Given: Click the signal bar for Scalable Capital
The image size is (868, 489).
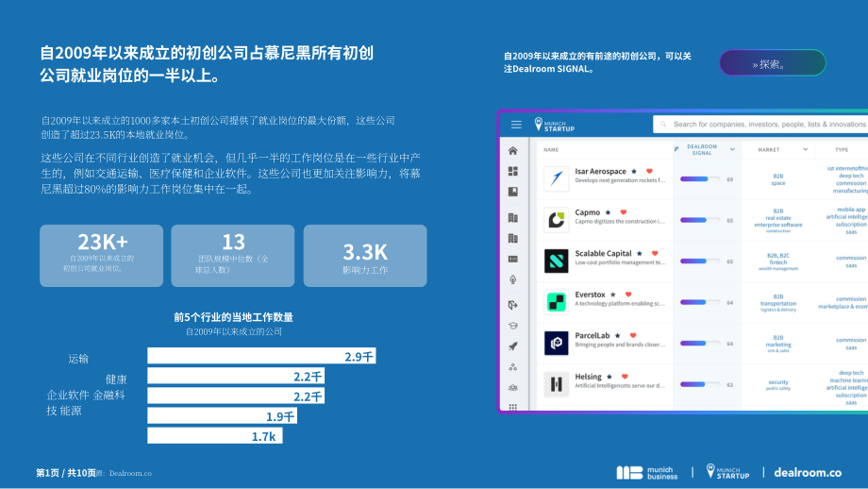Looking at the screenshot, I should pyautogui.click(x=700, y=261).
